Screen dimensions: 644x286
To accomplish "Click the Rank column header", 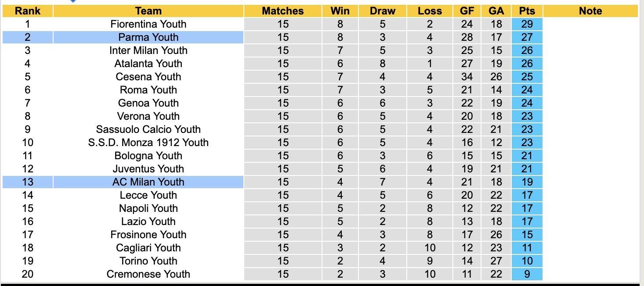I will pyautogui.click(x=27, y=11).
